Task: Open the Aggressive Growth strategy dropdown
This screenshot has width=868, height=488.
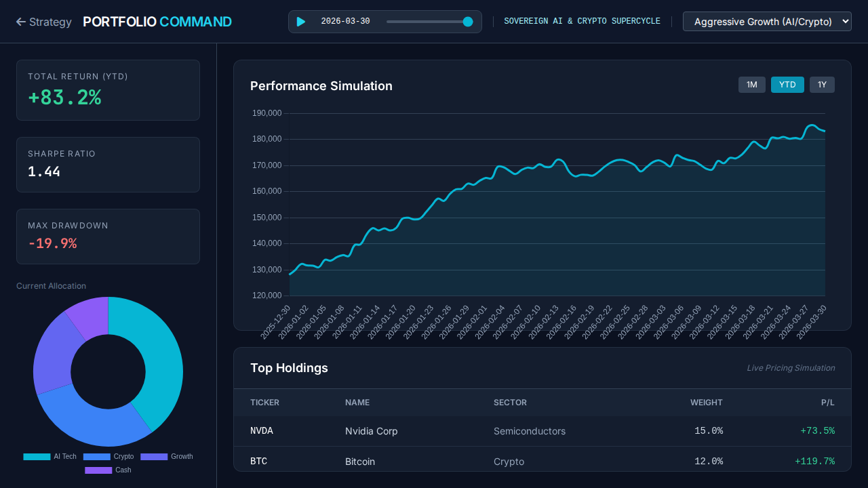Action: (x=766, y=22)
